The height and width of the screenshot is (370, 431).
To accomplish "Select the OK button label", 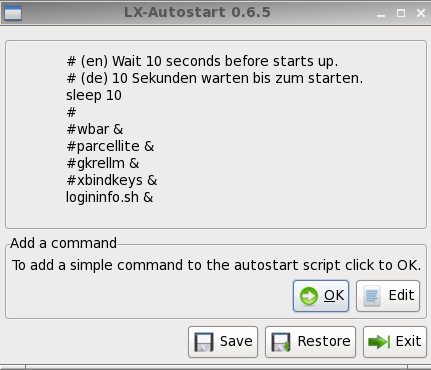I will coord(334,295).
